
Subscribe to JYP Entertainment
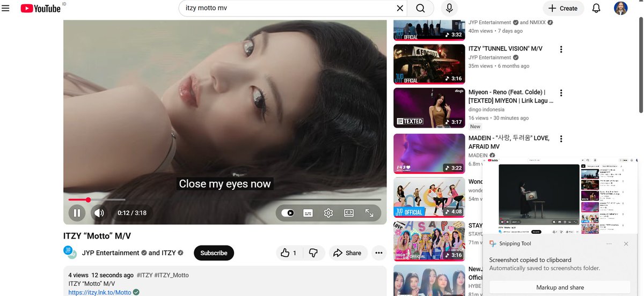214,253
